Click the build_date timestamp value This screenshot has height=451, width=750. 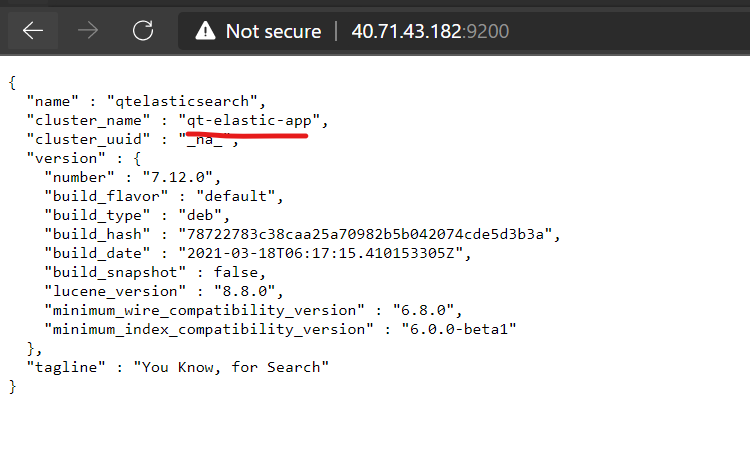click(x=320, y=253)
